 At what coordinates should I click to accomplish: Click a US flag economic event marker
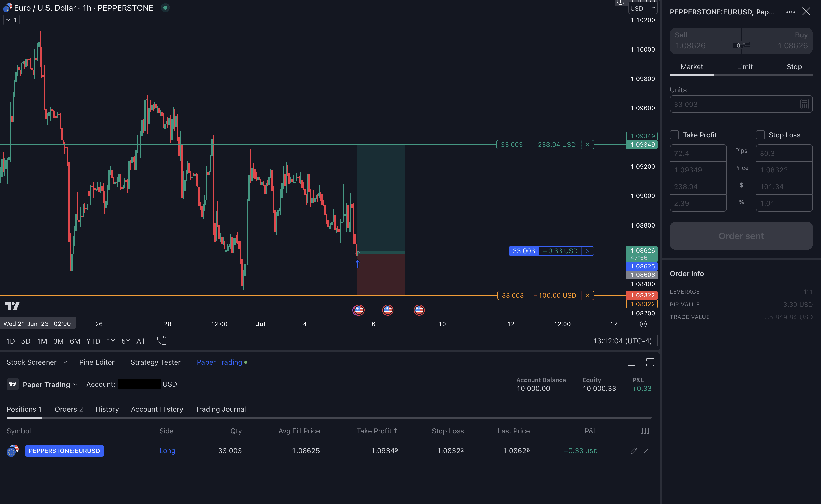pos(359,310)
